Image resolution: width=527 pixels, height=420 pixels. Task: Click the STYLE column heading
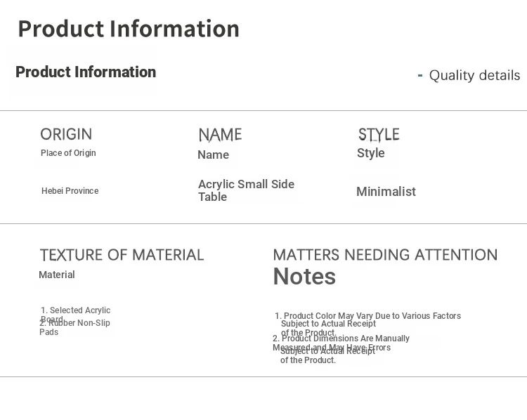(x=379, y=135)
